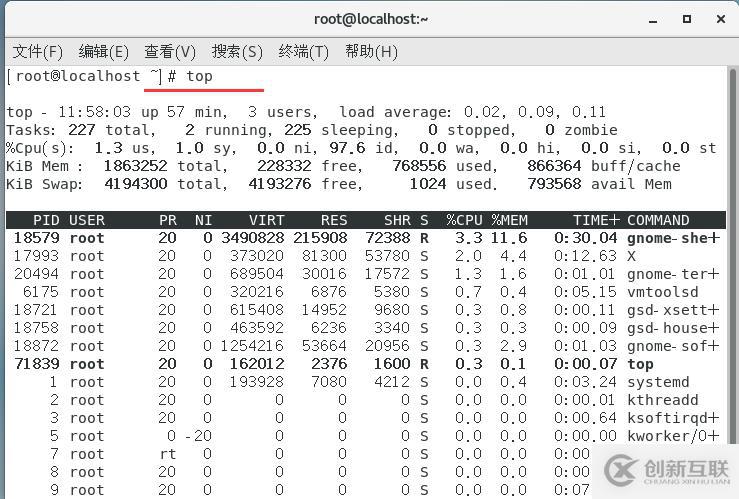Viewport: 739px width, 499px height.
Task: Open the 文件(F) menu
Action: [x=38, y=51]
